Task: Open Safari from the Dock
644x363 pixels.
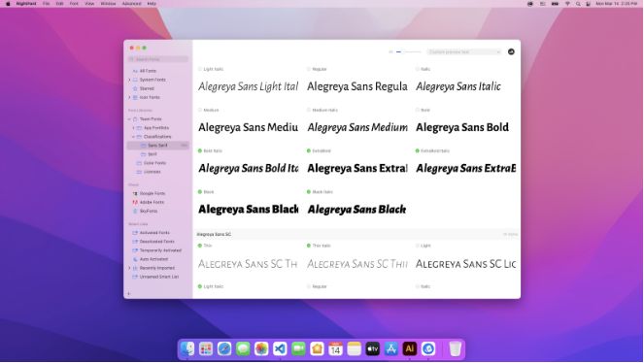Action: coord(224,349)
